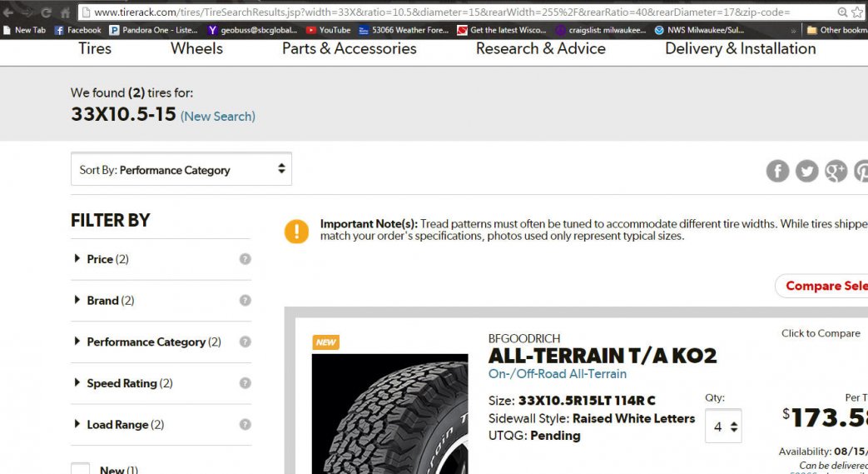Share on Facebook with the round icon
The height and width of the screenshot is (474, 868).
coord(777,171)
